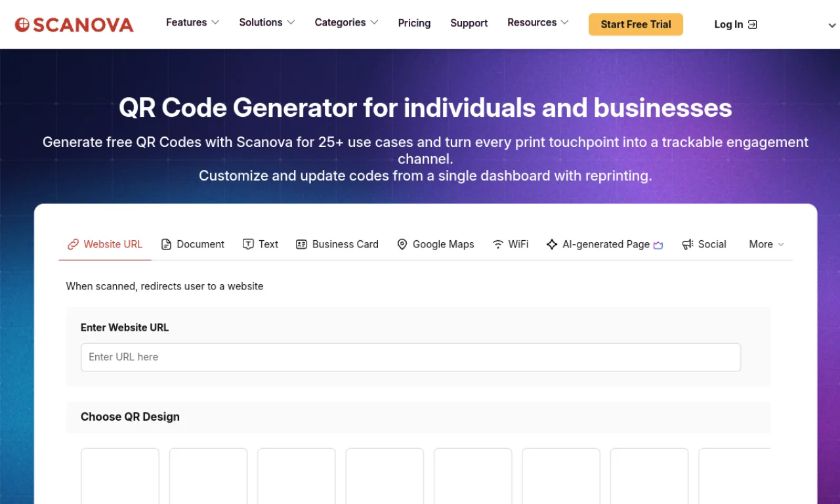Click the Document tab file icon
This screenshot has height=504, width=840.
click(166, 244)
